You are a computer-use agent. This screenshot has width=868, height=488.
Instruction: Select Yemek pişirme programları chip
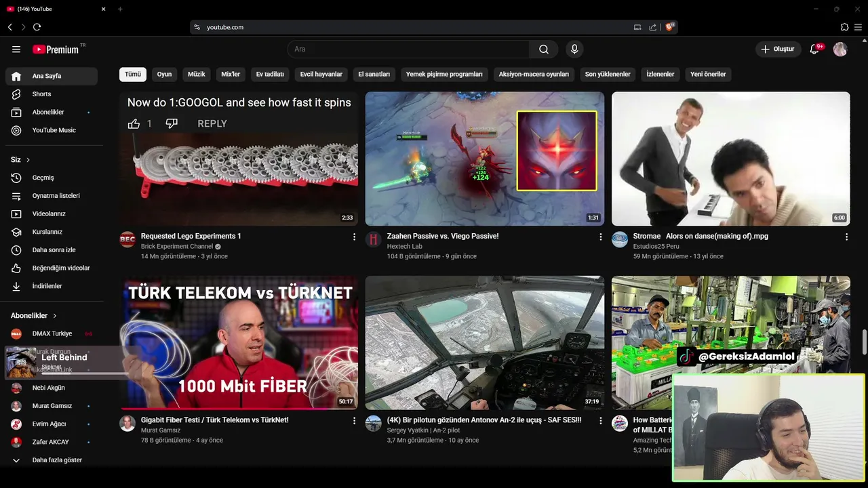coord(444,75)
